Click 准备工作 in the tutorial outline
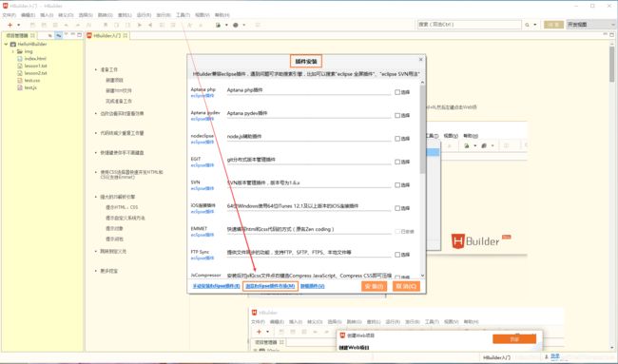Screen dimensions: 618x364 [109, 69]
